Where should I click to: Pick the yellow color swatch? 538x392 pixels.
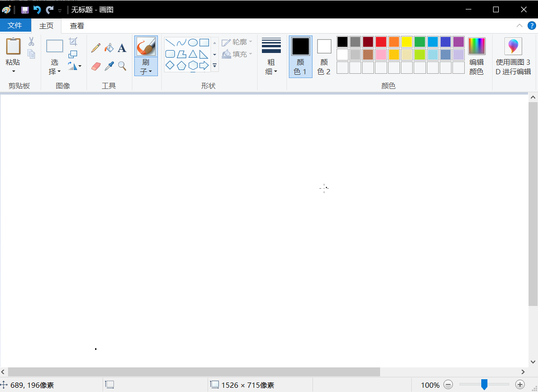pyautogui.click(x=407, y=42)
